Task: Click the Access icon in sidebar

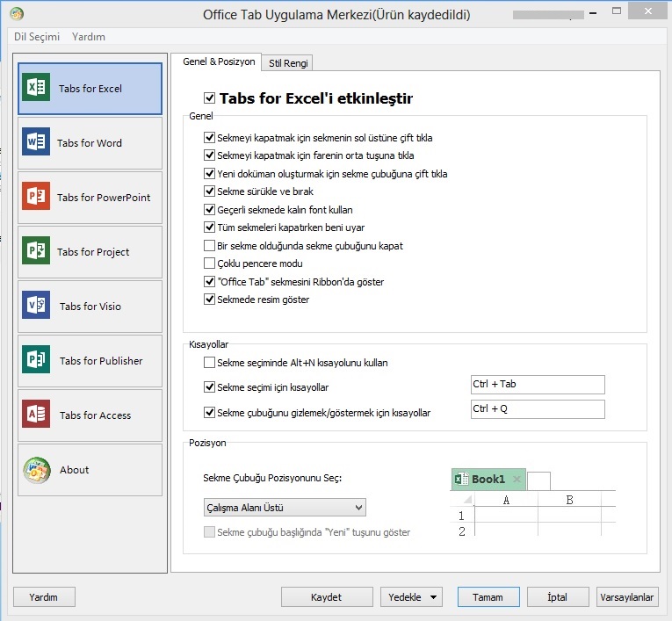Action: [36, 415]
